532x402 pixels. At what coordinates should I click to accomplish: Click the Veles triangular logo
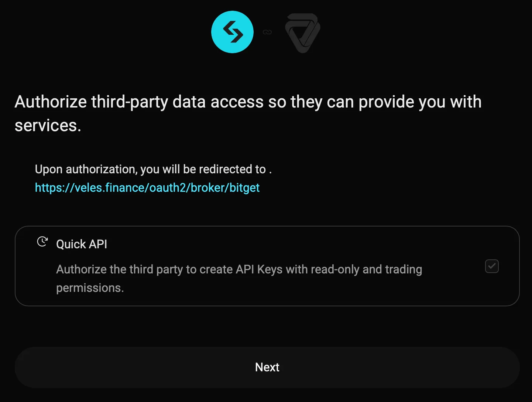(x=303, y=33)
